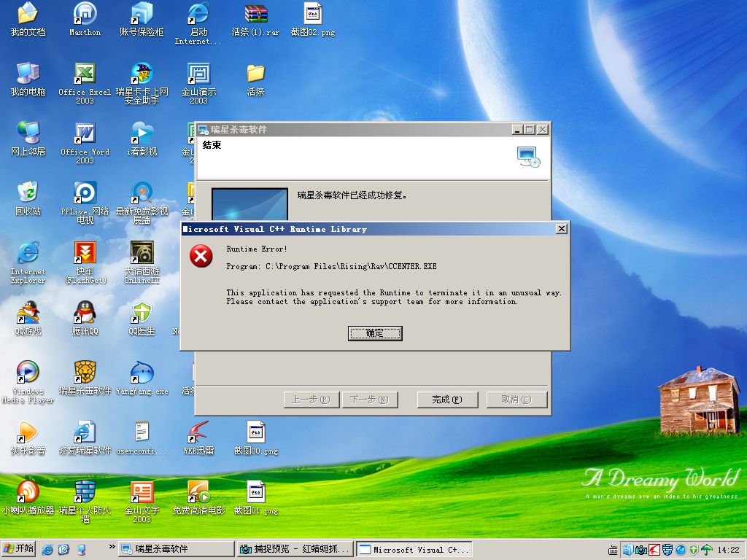747x560 pixels.
Task: Select the 网上邻居 desktop icon
Action: point(28,139)
